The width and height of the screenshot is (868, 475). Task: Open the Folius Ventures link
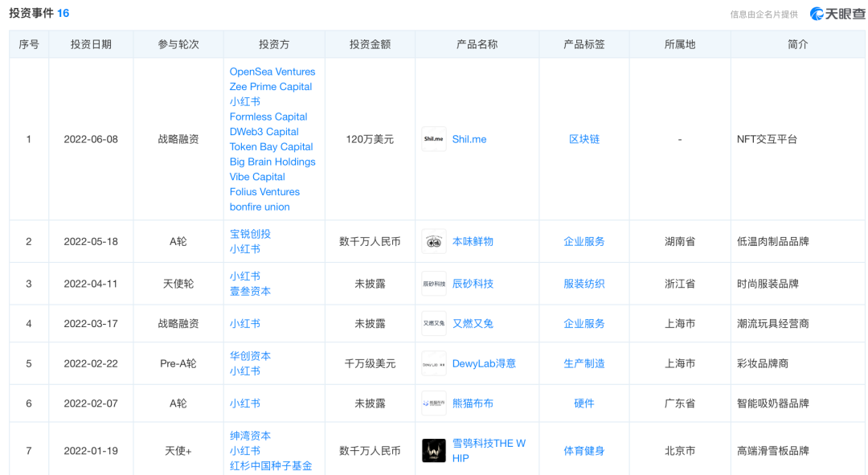(264, 191)
